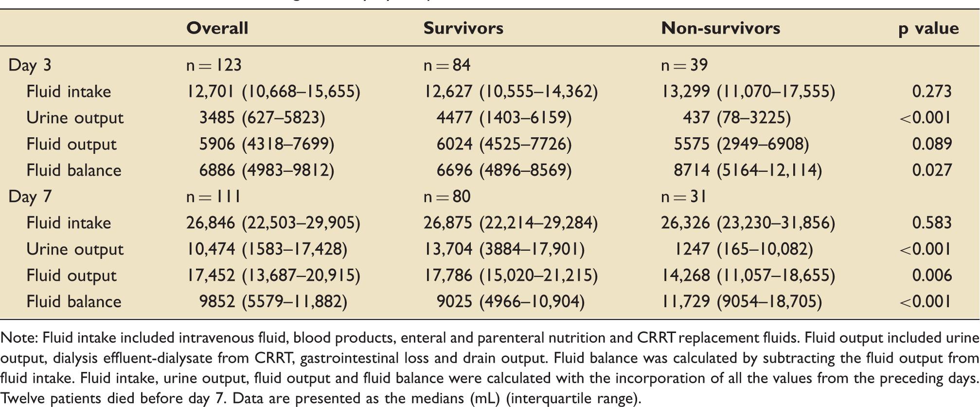The image size is (980, 407).
Task: Click the table note beginning 'Note: Fluid intake'
Action: 490,368
